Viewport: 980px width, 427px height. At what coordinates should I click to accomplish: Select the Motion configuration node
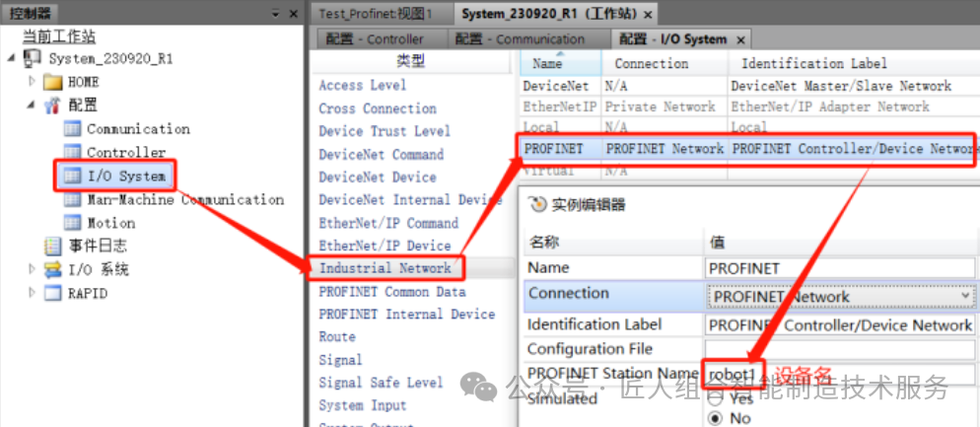point(110,224)
